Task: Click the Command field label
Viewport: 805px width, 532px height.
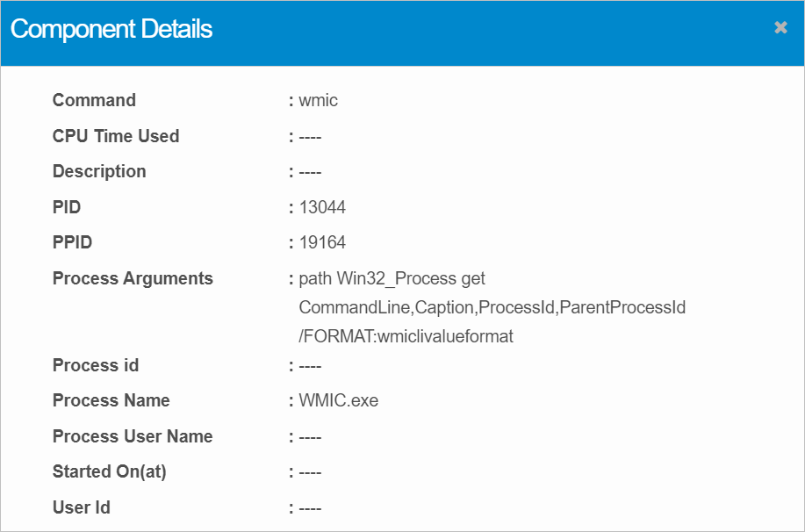Action: (x=94, y=100)
